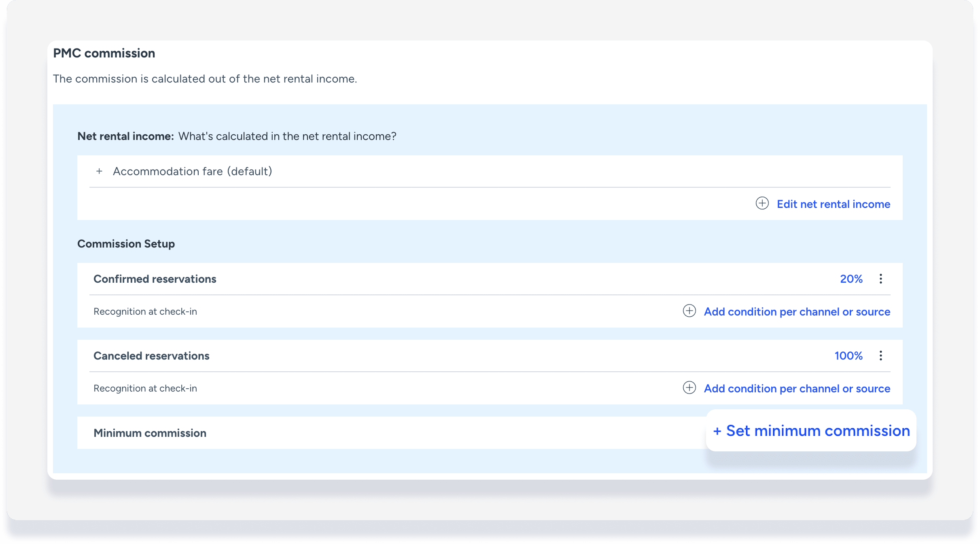Click Edit net rental income link

833,204
